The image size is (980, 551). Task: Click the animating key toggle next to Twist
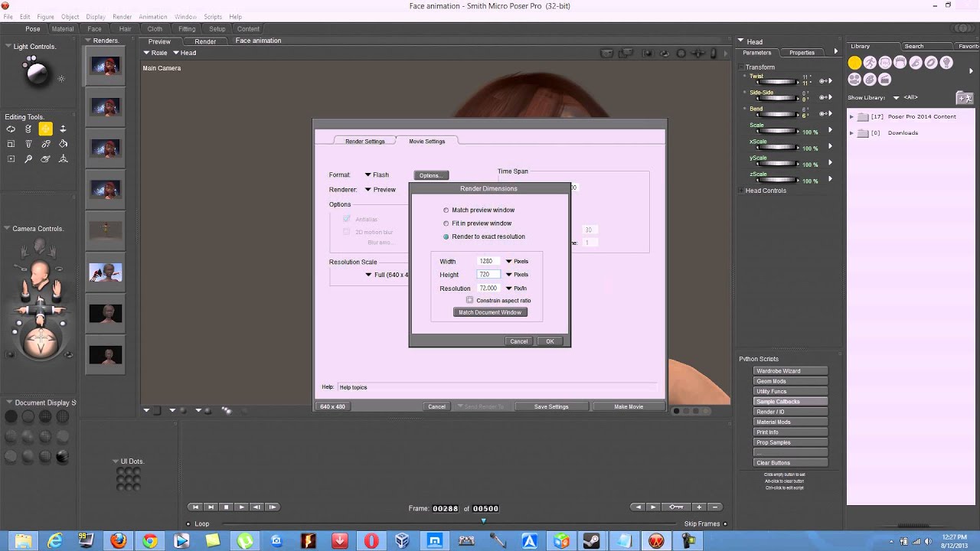[824, 80]
